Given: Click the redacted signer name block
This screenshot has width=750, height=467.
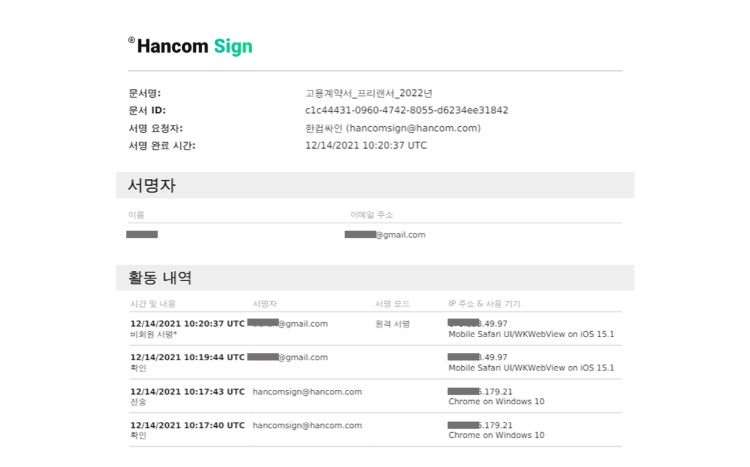Looking at the screenshot, I should pyautogui.click(x=142, y=234).
